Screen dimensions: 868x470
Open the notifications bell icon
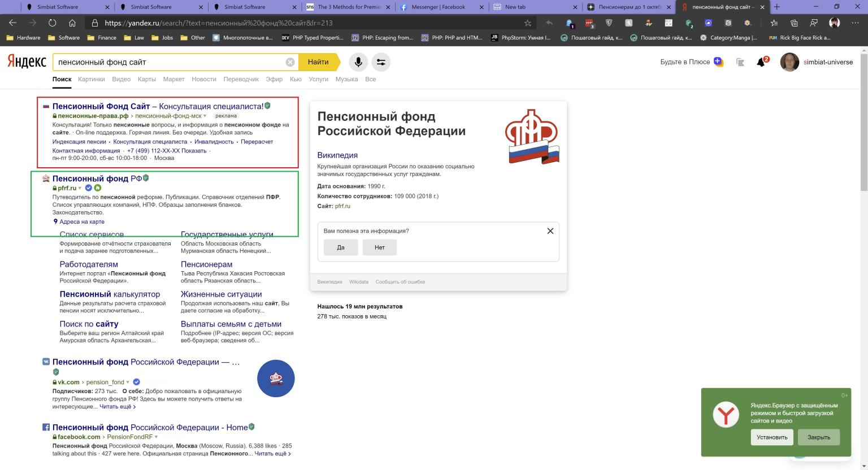pos(762,62)
